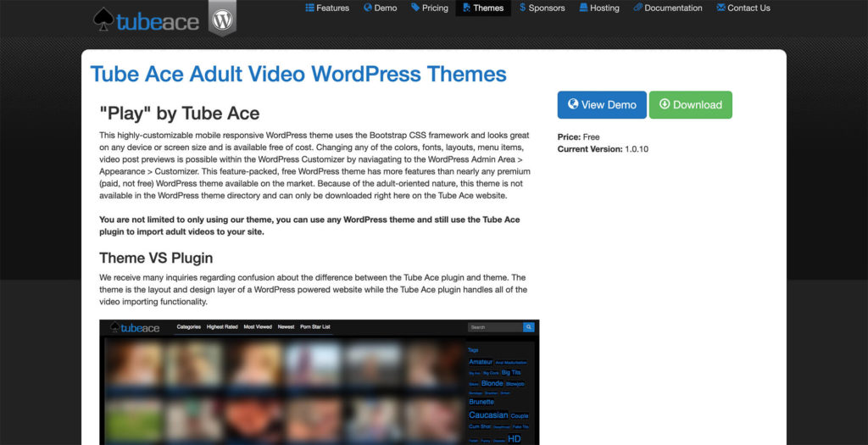Click the Search field in preview
This screenshot has height=445, width=868.
pos(495,327)
